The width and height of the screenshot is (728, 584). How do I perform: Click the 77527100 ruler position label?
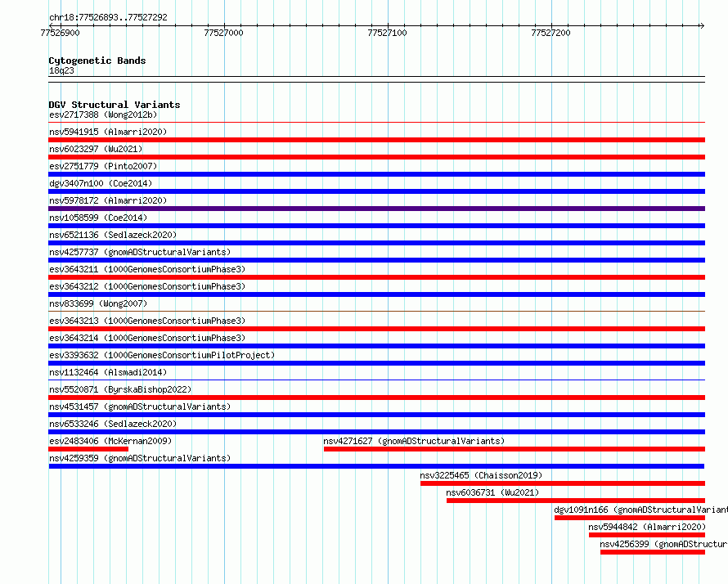pyautogui.click(x=387, y=33)
